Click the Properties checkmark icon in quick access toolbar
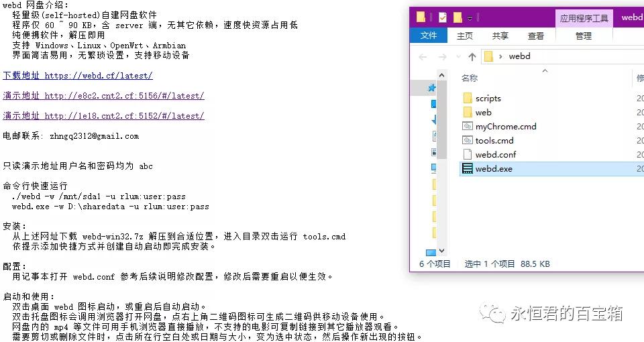This screenshot has height=342, width=644. point(442,17)
